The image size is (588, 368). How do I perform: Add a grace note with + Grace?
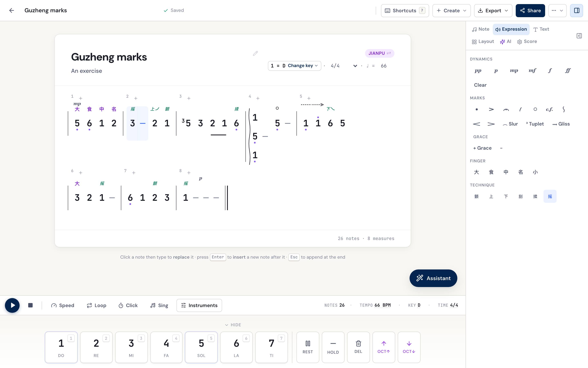[482, 148]
